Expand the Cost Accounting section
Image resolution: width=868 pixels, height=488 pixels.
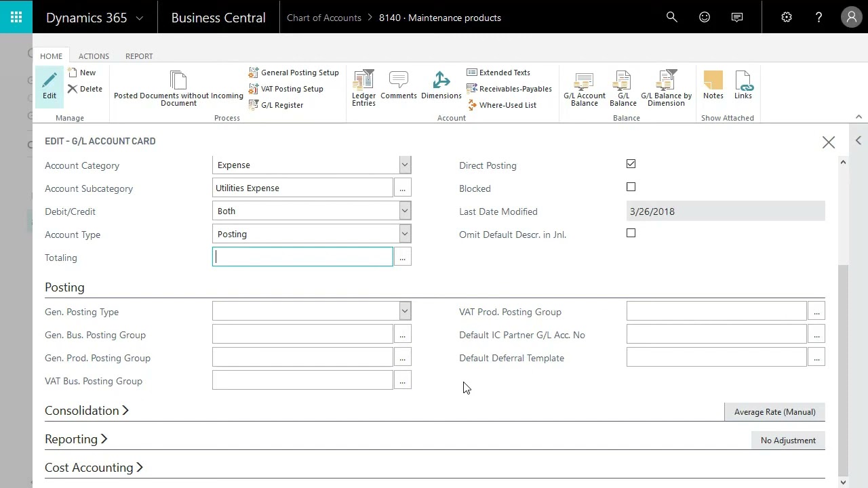(94, 468)
